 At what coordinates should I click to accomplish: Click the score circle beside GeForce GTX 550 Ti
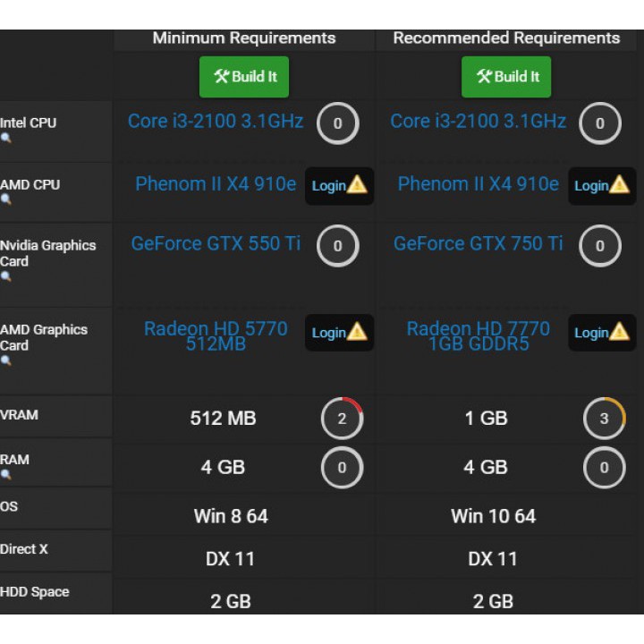[x=337, y=246]
